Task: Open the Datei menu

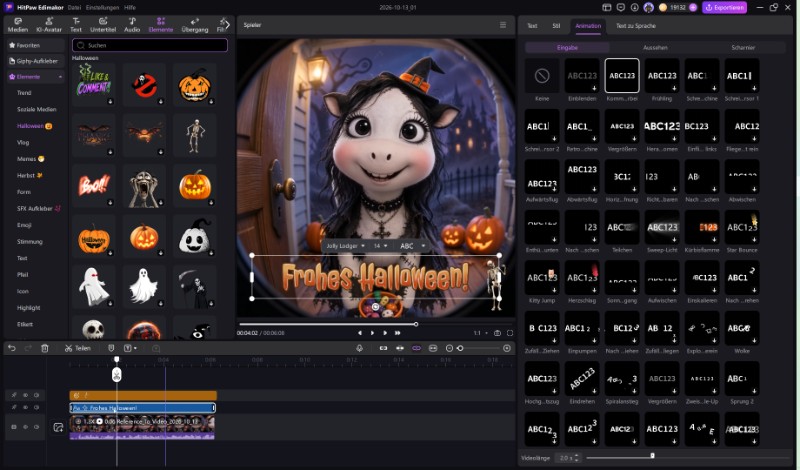Action: pyautogui.click(x=74, y=7)
